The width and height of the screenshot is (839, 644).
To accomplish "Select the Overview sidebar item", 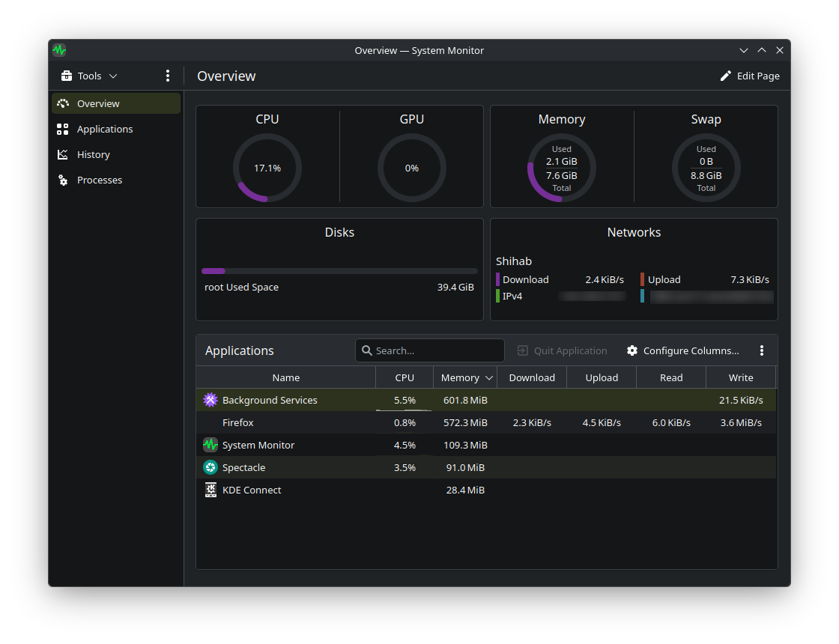I will point(98,103).
